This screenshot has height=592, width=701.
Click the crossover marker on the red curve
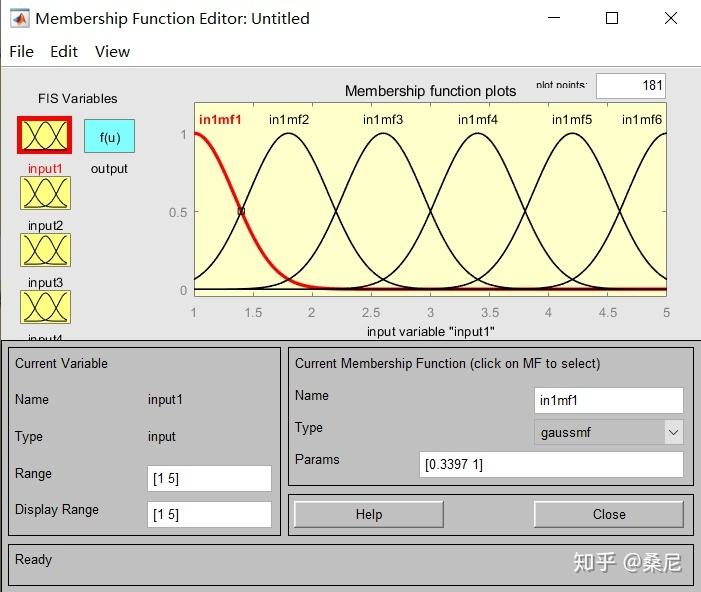pyautogui.click(x=241, y=211)
